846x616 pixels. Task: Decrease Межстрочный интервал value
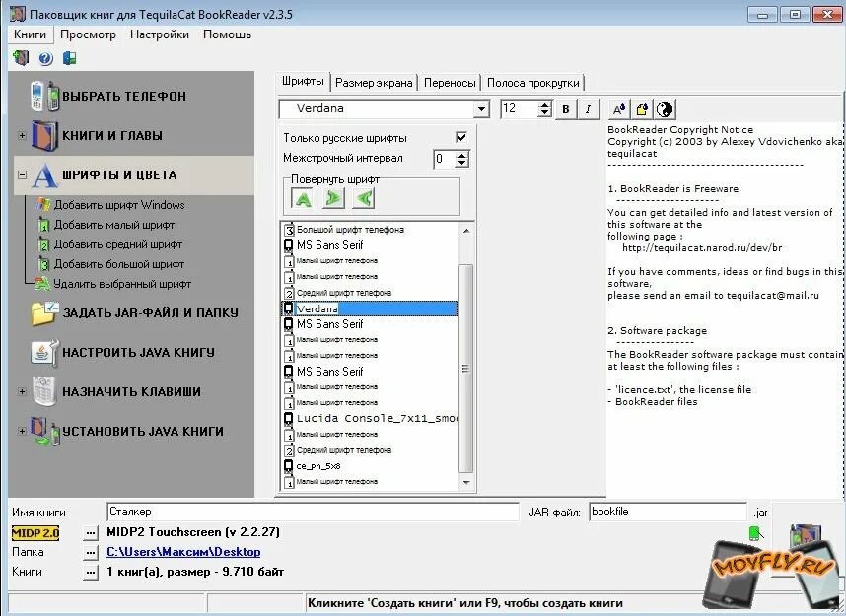click(461, 164)
